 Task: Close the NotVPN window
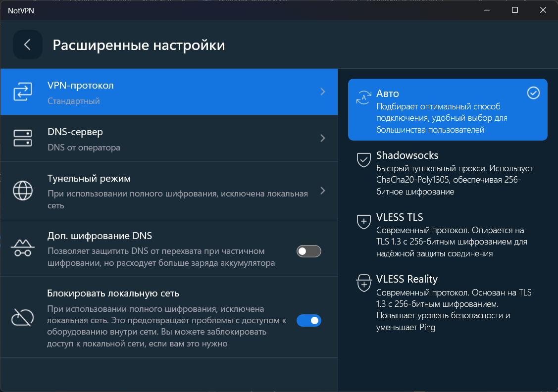543,10
